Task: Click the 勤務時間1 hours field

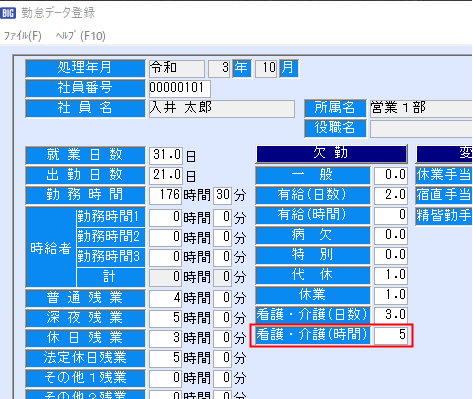Action: (165, 217)
